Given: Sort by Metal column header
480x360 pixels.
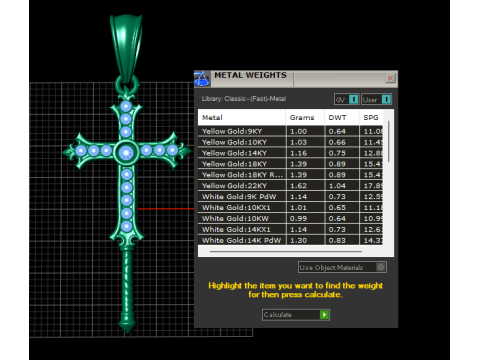Looking at the screenshot, I should click(x=242, y=117).
